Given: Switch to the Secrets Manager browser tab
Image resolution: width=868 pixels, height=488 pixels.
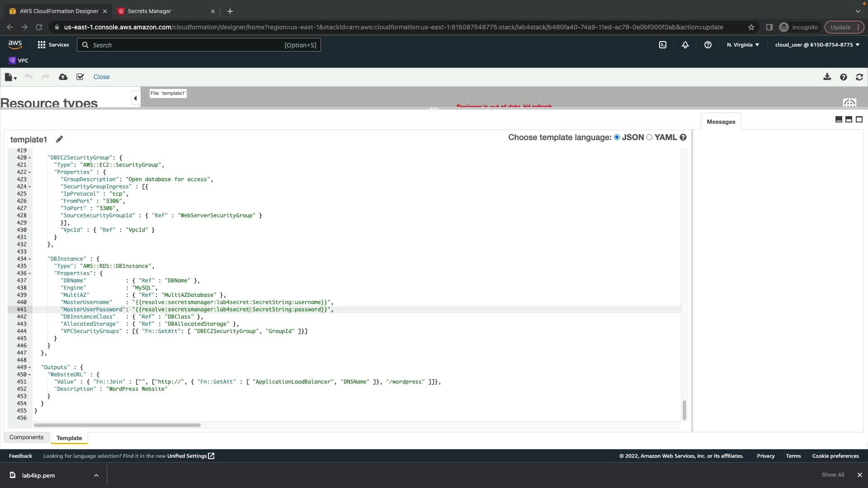Looking at the screenshot, I should pos(149,11).
